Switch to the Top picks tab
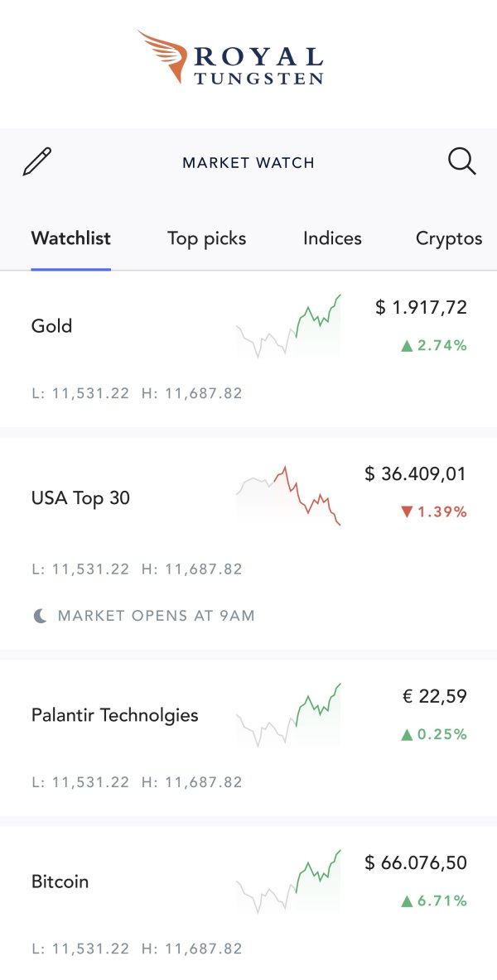The height and width of the screenshot is (980, 497). pyautogui.click(x=207, y=238)
